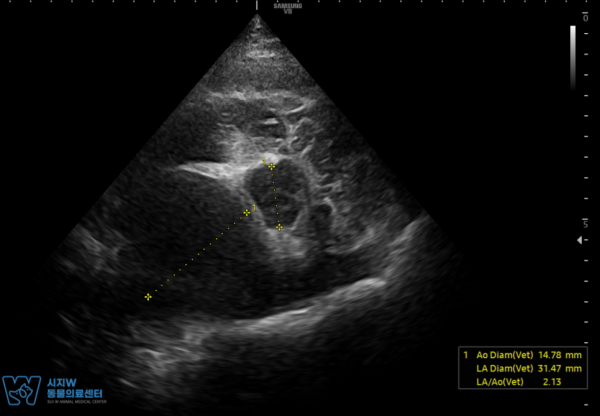Click the top aorta caliper marker
The height and width of the screenshot is (416, 600).
(271, 166)
